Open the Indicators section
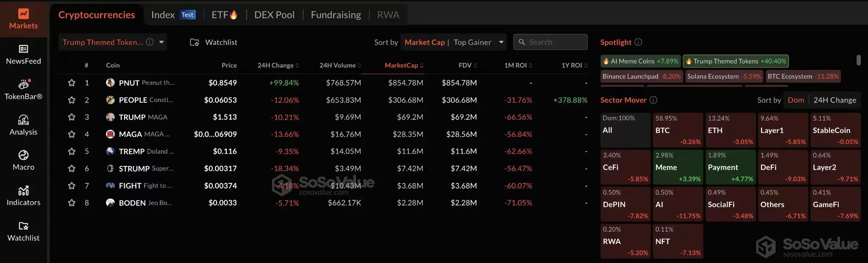The width and height of the screenshot is (868, 263). pyautogui.click(x=24, y=196)
